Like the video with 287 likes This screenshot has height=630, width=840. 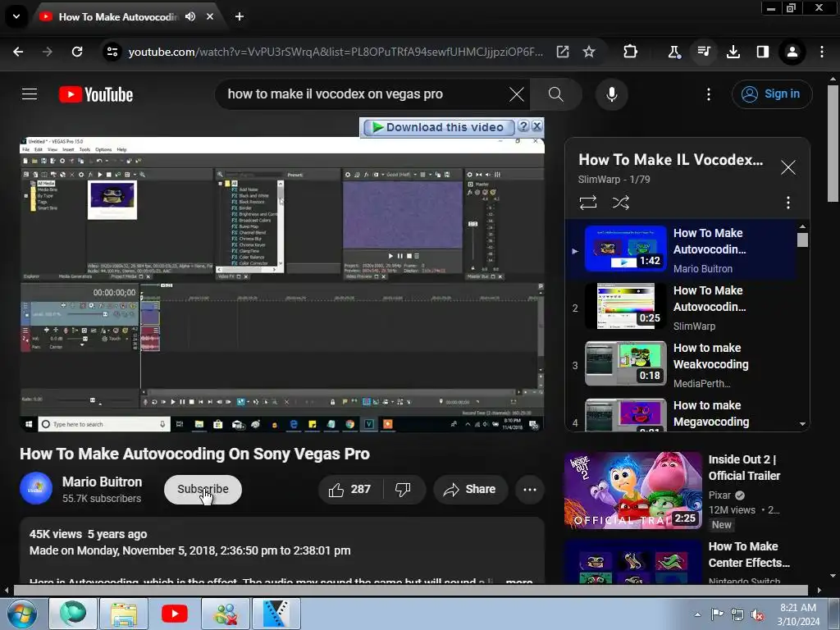point(350,490)
